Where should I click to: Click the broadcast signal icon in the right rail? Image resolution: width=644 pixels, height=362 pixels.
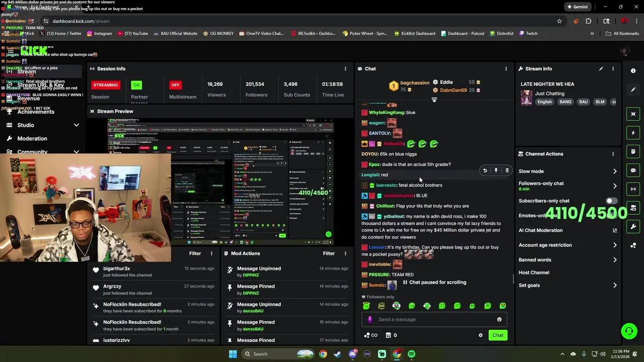[x=633, y=189]
